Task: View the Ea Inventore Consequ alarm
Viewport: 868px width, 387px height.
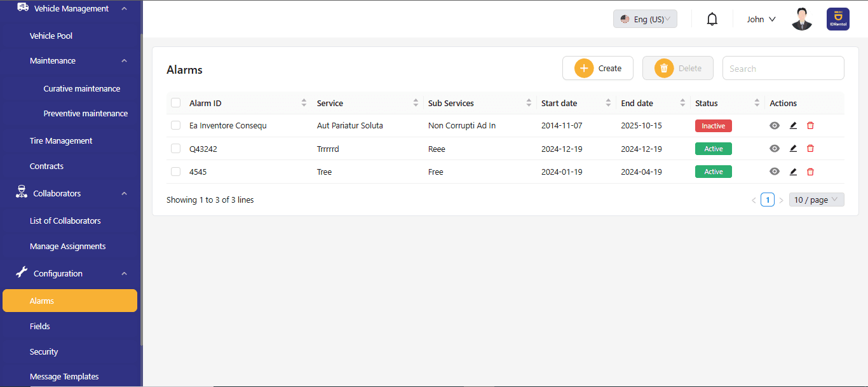Action: coord(774,126)
